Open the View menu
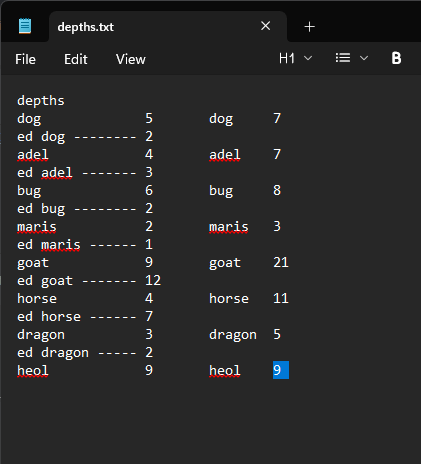 pos(131,59)
